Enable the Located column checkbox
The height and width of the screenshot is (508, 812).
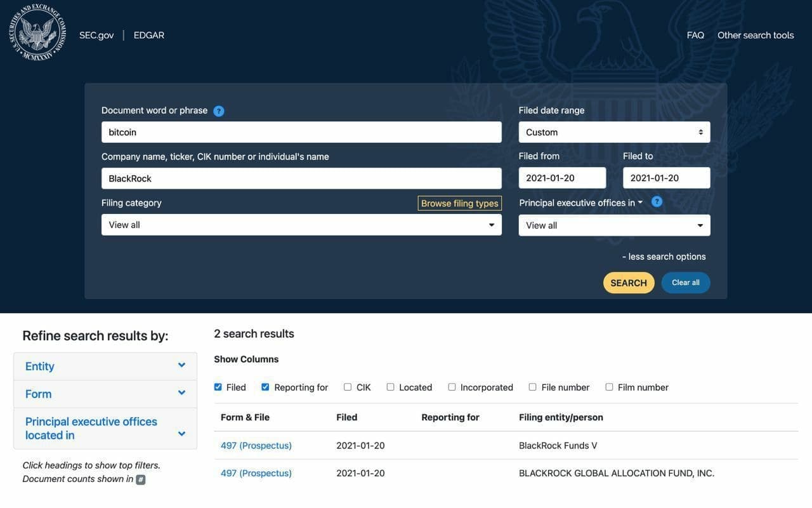tap(391, 387)
